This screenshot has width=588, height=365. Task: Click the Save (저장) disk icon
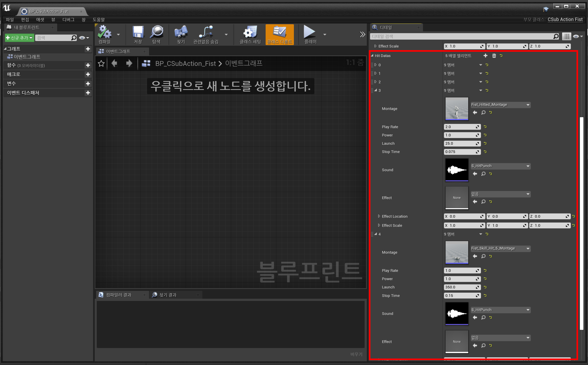pos(138,32)
